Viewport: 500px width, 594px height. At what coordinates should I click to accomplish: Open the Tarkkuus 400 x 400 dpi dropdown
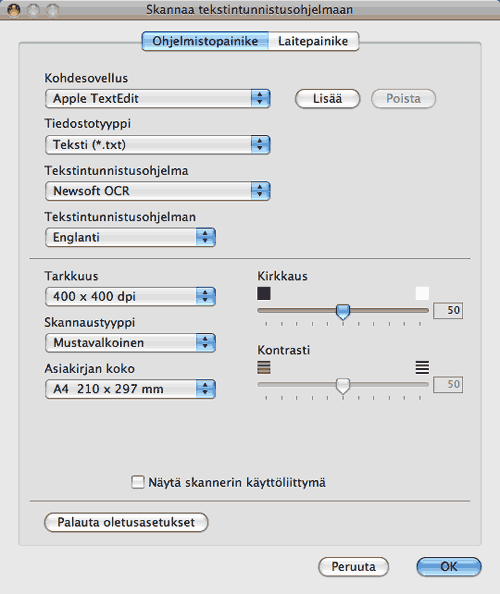click(130, 296)
